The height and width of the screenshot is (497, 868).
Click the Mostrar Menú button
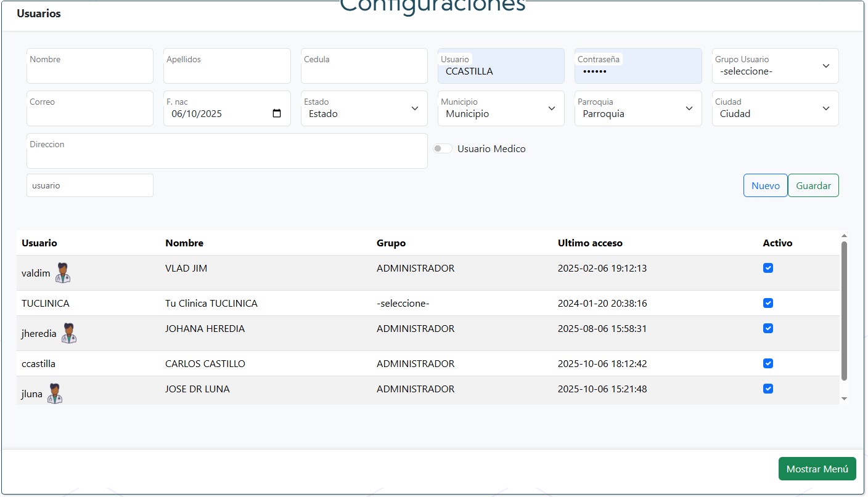(x=817, y=469)
